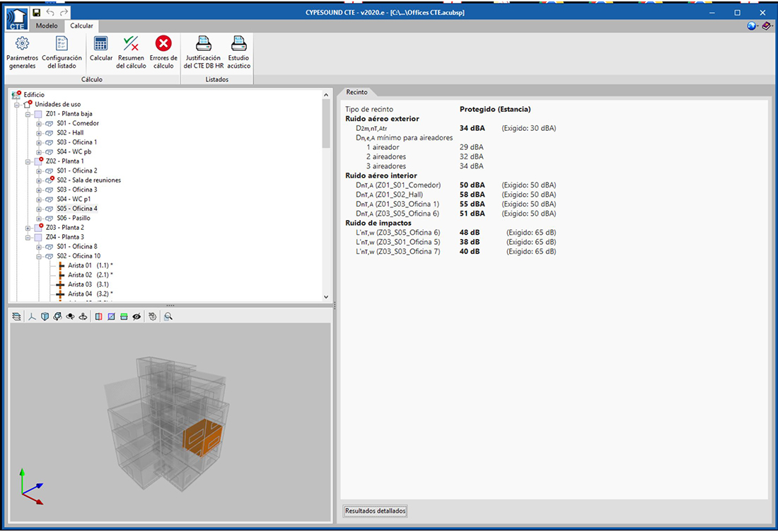
Task: Click the Ruido de impactos heading
Action: tap(378, 223)
